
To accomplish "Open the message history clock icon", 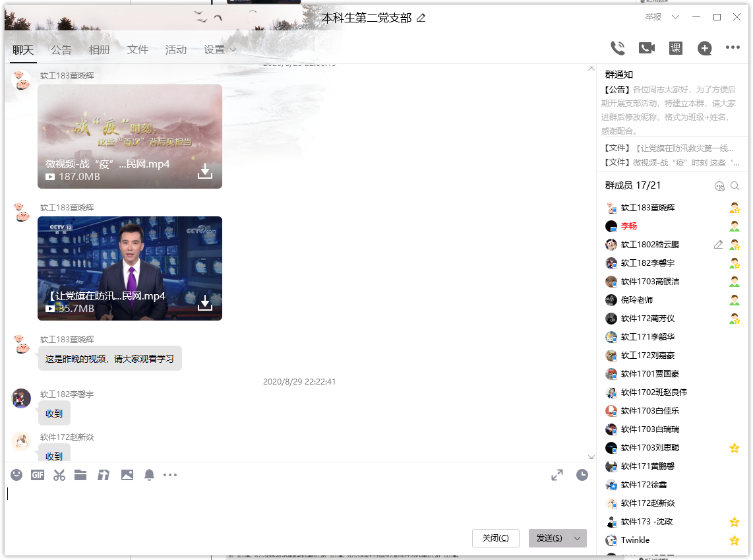I will (x=582, y=474).
